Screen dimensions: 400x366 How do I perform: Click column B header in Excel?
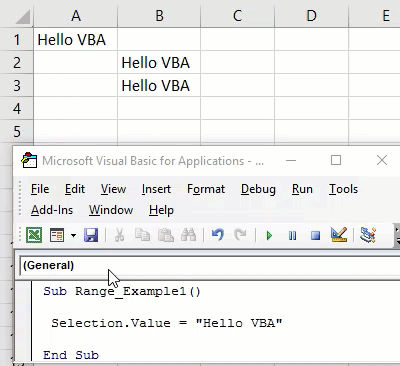pyautogui.click(x=159, y=15)
